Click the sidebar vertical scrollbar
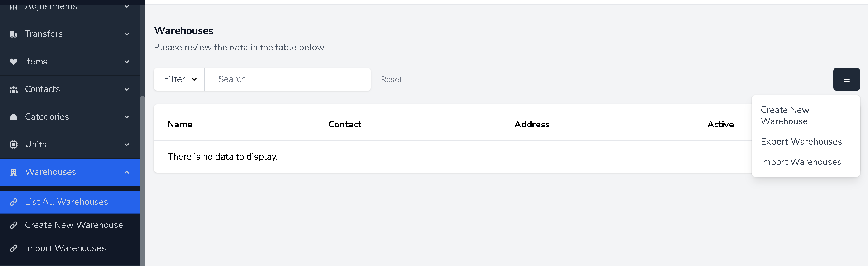The height and width of the screenshot is (266, 868). point(143,181)
